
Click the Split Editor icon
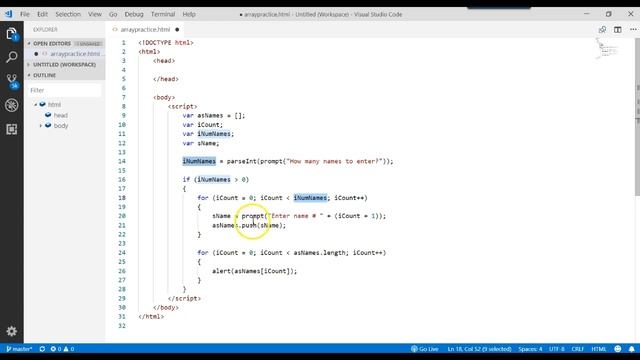[x=618, y=30]
